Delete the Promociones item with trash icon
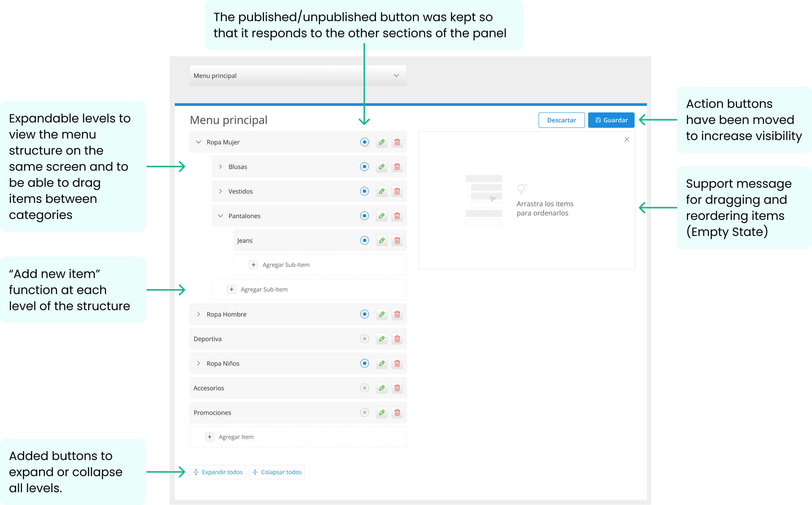This screenshot has width=812, height=505. tap(397, 412)
